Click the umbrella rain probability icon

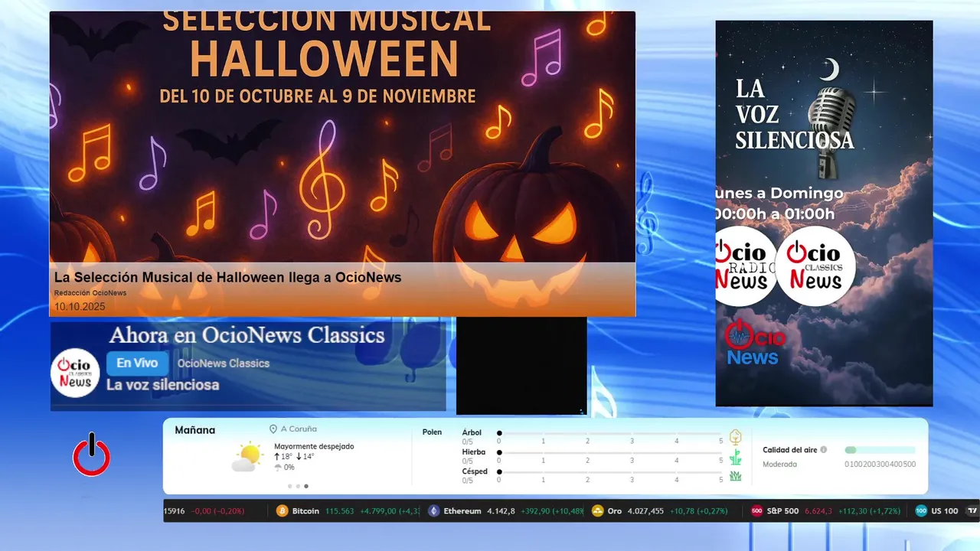(x=278, y=467)
